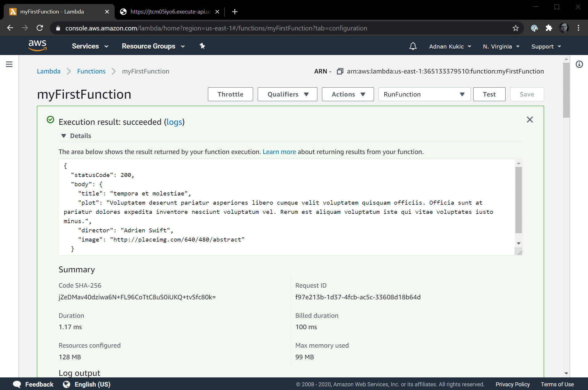
Task: Open the info panel icon at right
Action: (x=579, y=64)
